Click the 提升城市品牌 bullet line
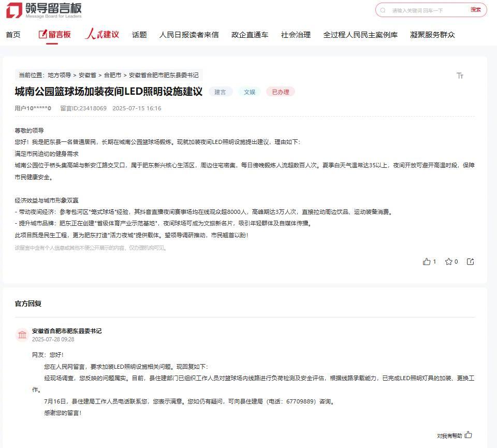 click(164, 223)
